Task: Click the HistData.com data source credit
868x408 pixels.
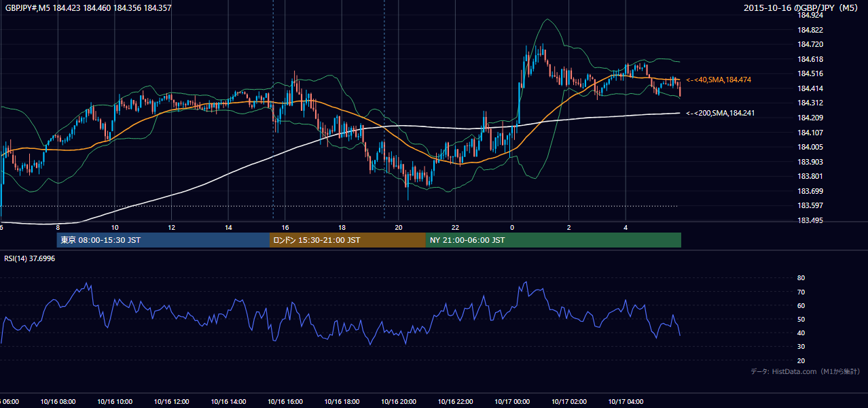Action: click(806, 371)
